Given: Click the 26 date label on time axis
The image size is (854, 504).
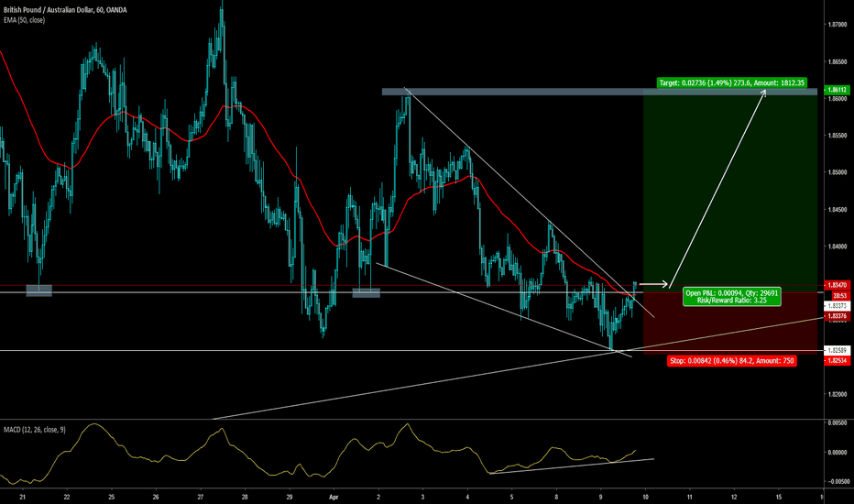Looking at the screenshot, I should [x=156, y=497].
